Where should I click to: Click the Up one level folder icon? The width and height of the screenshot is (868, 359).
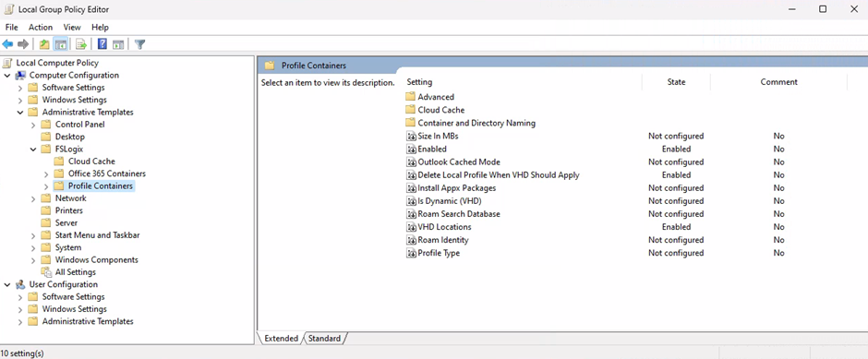tap(44, 44)
